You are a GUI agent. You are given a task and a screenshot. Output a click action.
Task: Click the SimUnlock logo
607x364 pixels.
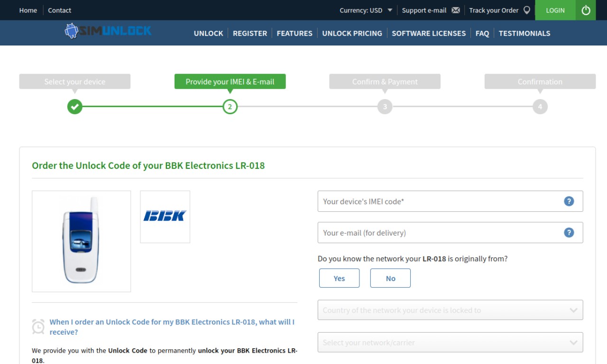click(x=108, y=31)
